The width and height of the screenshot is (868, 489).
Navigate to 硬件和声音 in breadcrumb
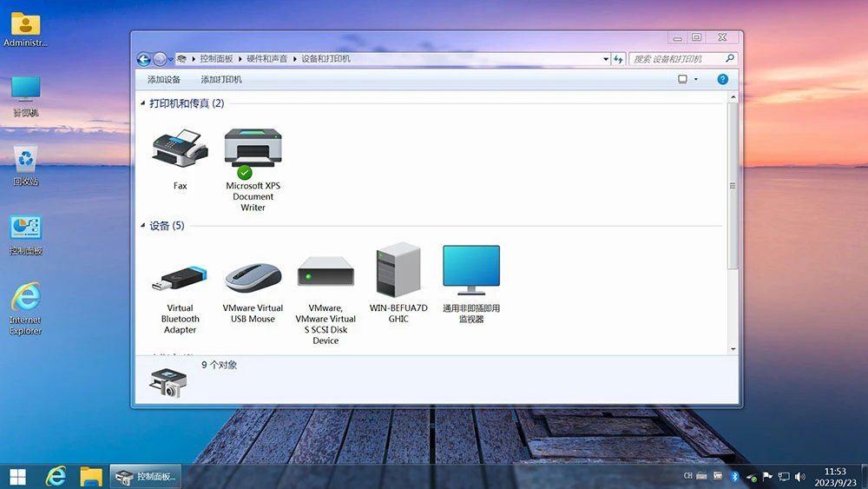267,59
